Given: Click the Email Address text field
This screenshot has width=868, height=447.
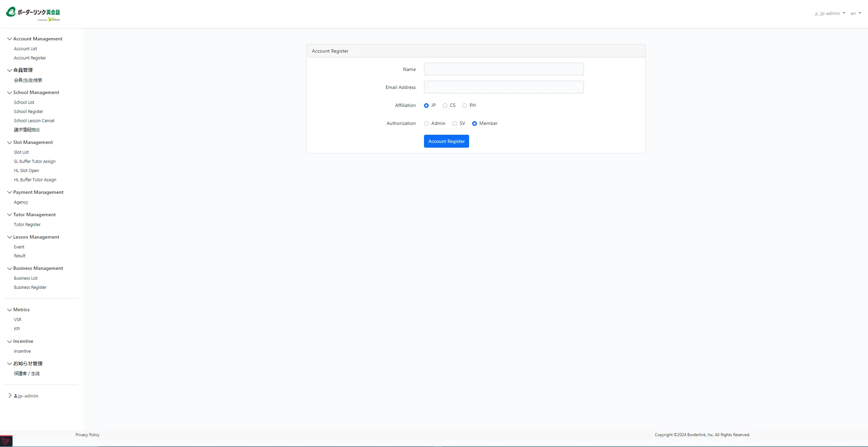Looking at the screenshot, I should click(x=503, y=87).
